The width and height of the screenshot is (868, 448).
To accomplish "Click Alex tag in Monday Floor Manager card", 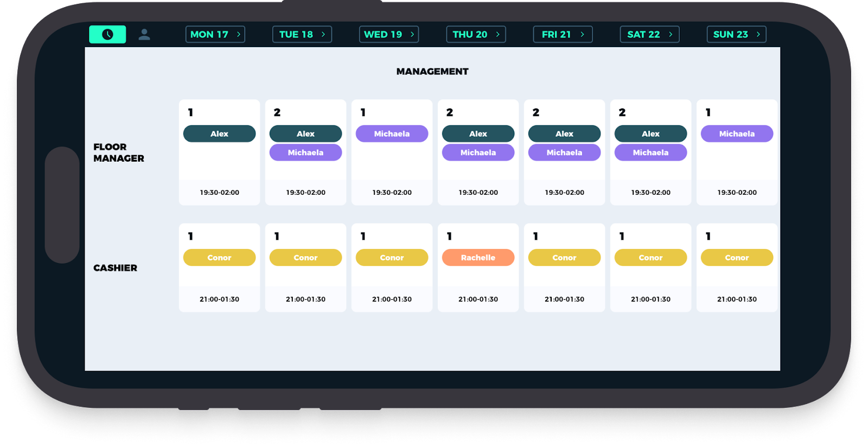I will [219, 133].
